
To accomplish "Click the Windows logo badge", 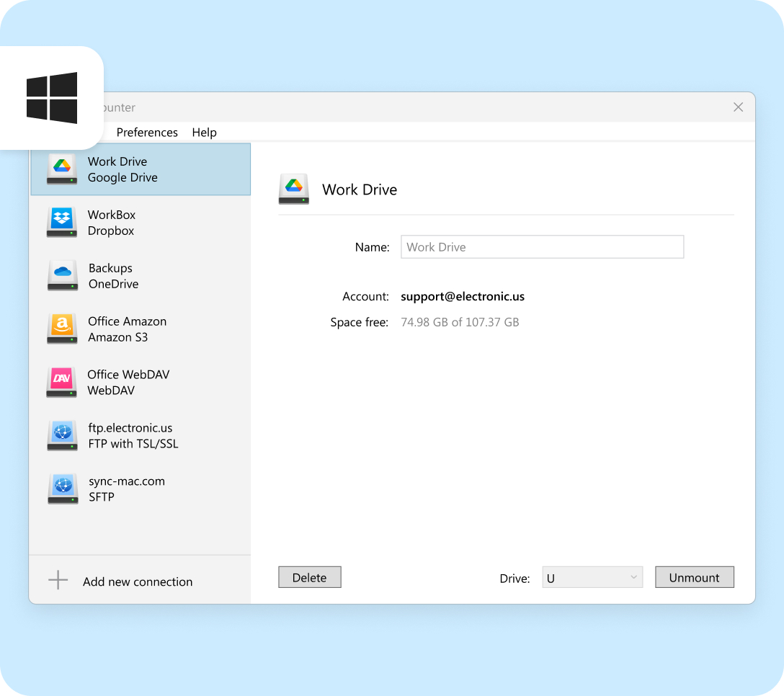I will tap(52, 98).
